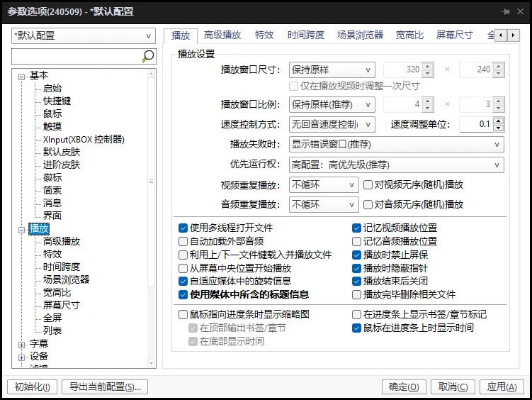Open the 宽高比 tab

click(x=409, y=35)
